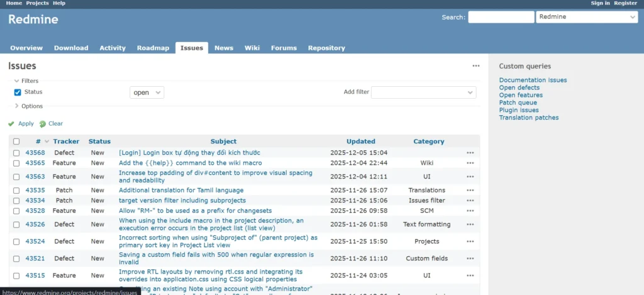The image size is (644, 295).
Task: Open the Download tab
Action: click(71, 48)
